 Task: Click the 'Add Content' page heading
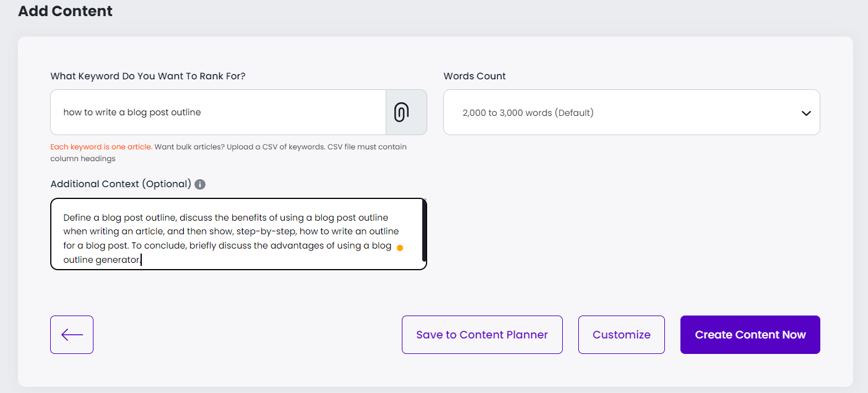pyautogui.click(x=65, y=11)
